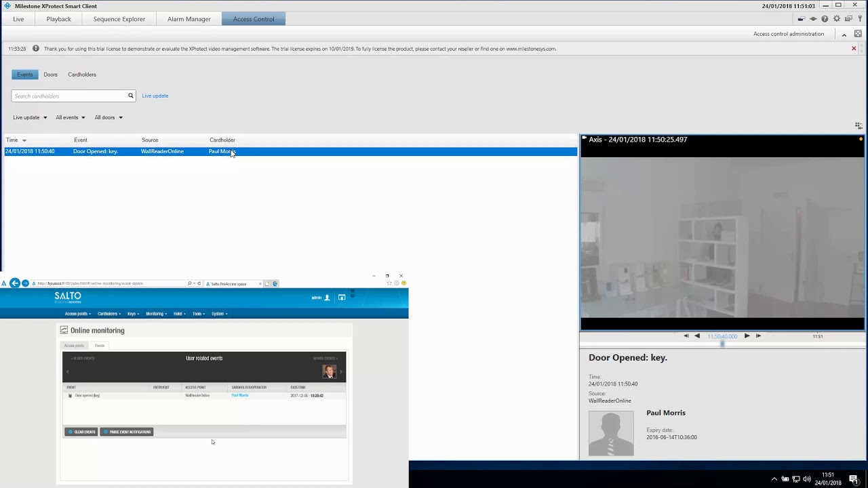Click Pause Event Notifications button in Salto
Screen dimensions: 868x488
(x=127, y=432)
